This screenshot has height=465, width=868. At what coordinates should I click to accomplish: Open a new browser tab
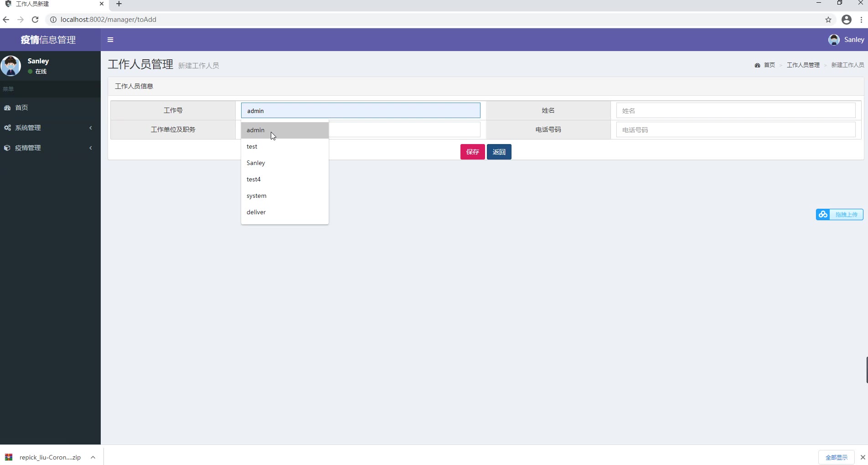coord(119,4)
